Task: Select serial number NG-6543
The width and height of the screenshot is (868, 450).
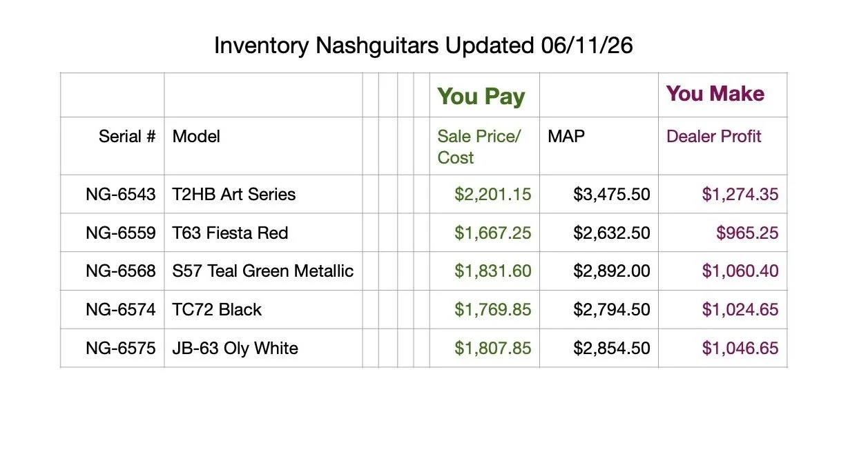Action: click(121, 194)
